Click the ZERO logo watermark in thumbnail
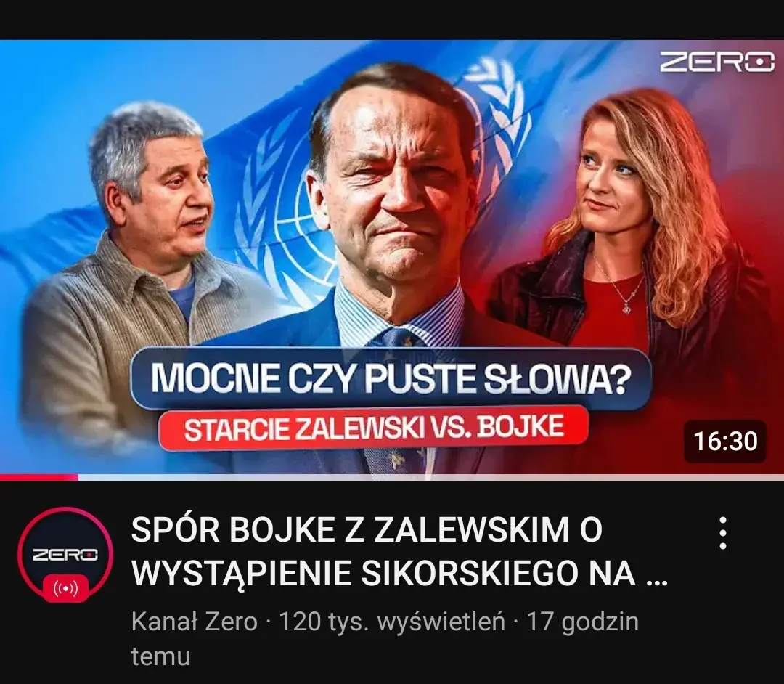This screenshot has width=784, height=684. (x=717, y=62)
